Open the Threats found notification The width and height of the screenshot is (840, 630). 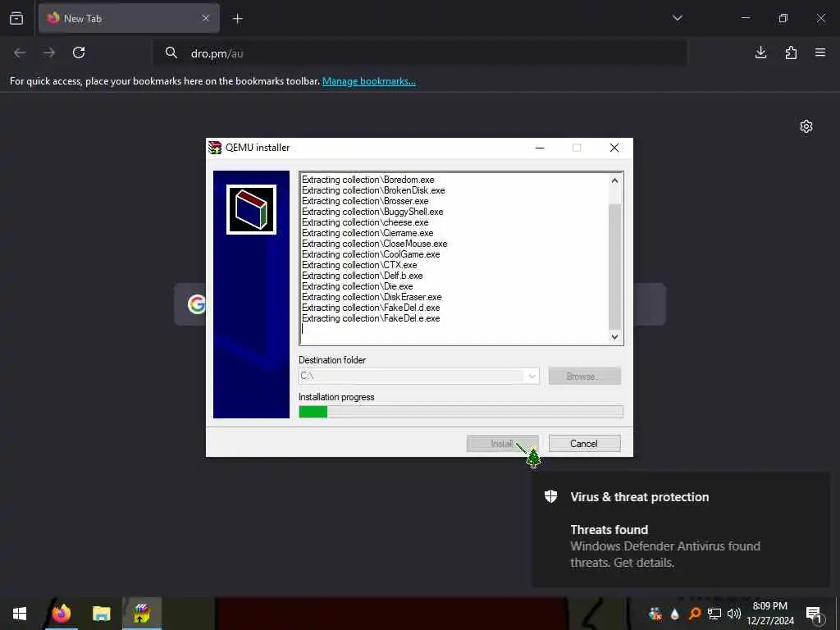680,529
